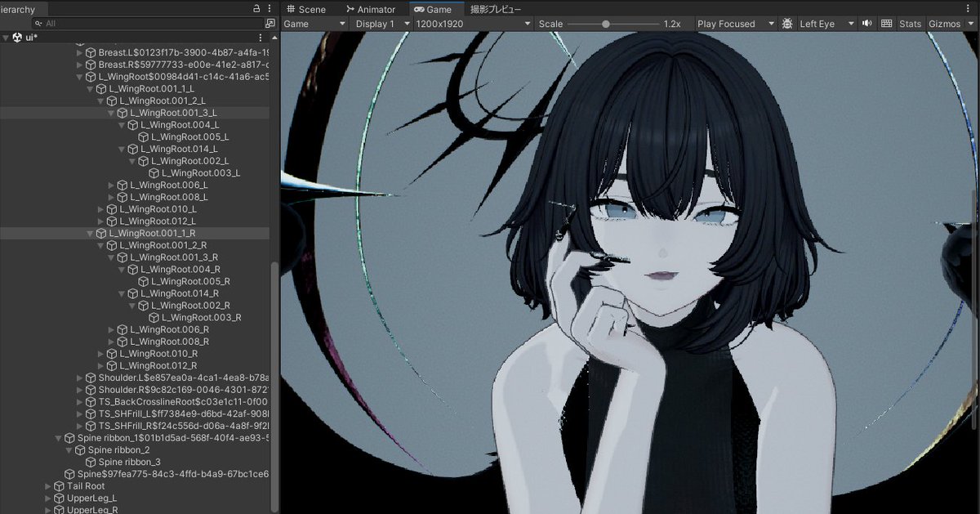Toggle the Stats overlay
980x514 pixels.
click(910, 24)
